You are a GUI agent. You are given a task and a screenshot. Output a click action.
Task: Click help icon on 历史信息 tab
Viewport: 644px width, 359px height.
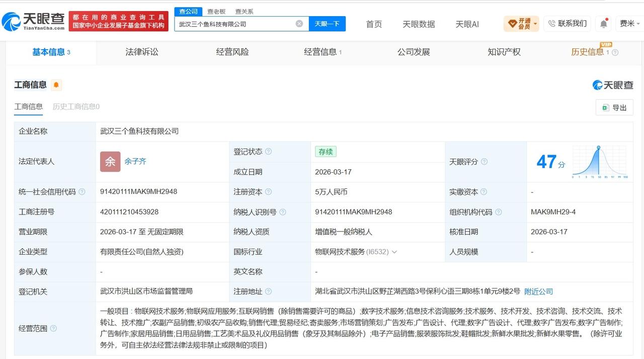pyautogui.click(x=615, y=52)
